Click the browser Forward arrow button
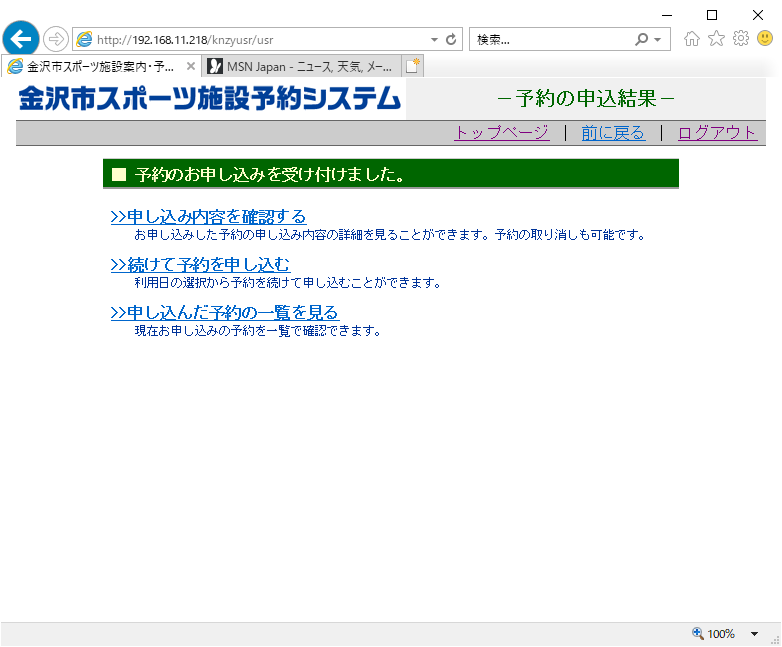 [x=55, y=39]
